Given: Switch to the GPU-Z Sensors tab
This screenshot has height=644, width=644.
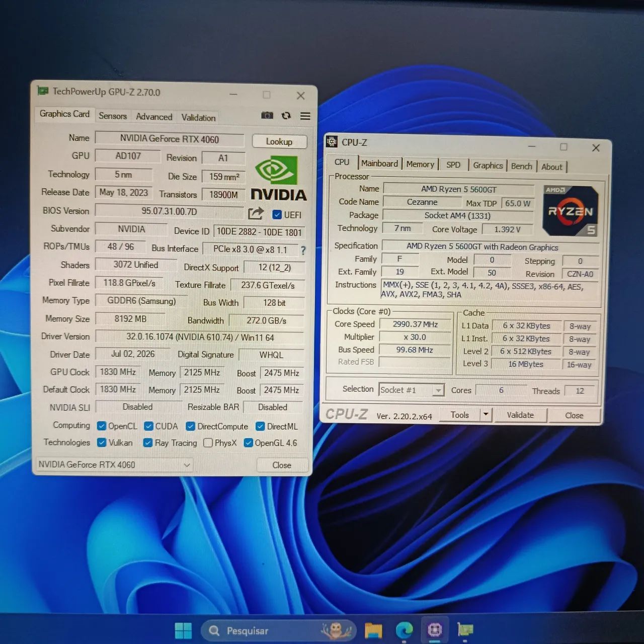Looking at the screenshot, I should pos(113,116).
